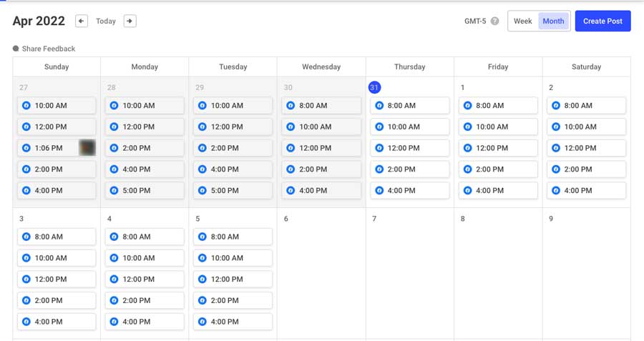Click the Facebook icon on Thursday 31 8:00 AM slot
Screen dimensions: 644x341
[x=379, y=106]
